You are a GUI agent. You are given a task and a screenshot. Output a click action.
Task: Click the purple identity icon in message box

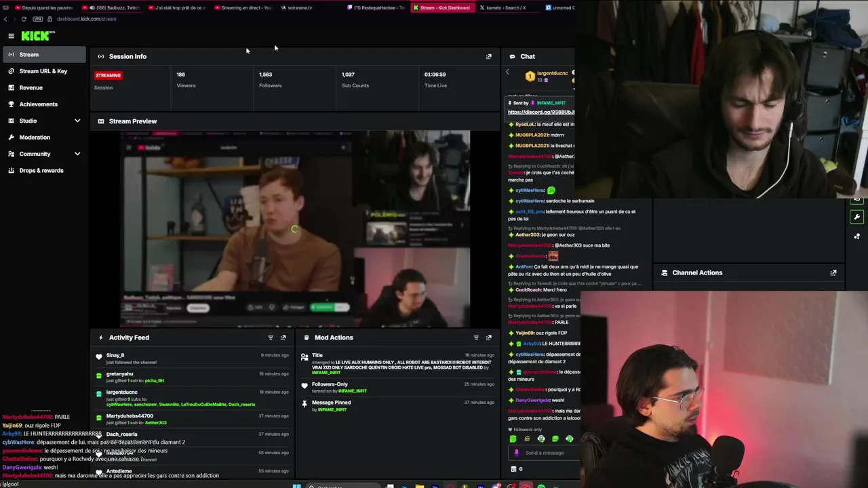click(517, 453)
